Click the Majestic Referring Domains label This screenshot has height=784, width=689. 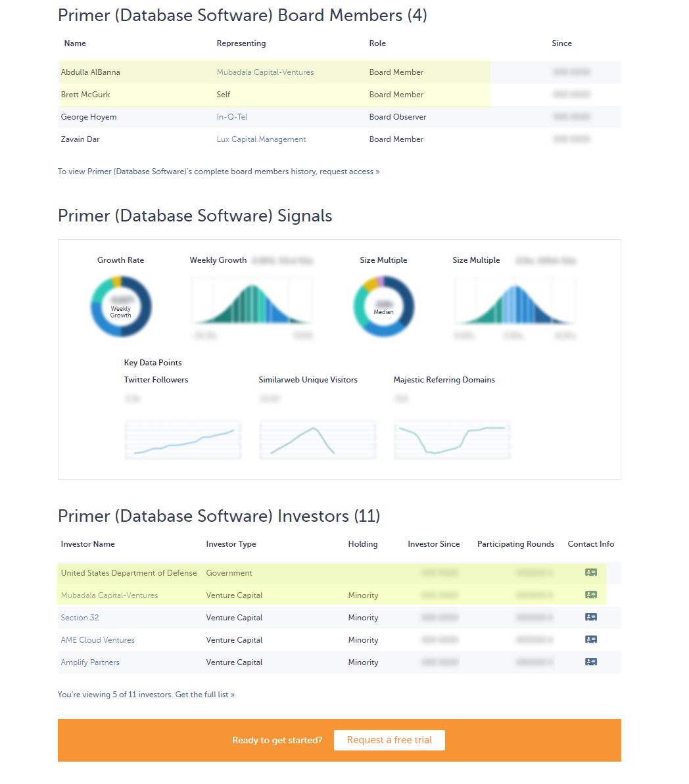pyautogui.click(x=444, y=380)
